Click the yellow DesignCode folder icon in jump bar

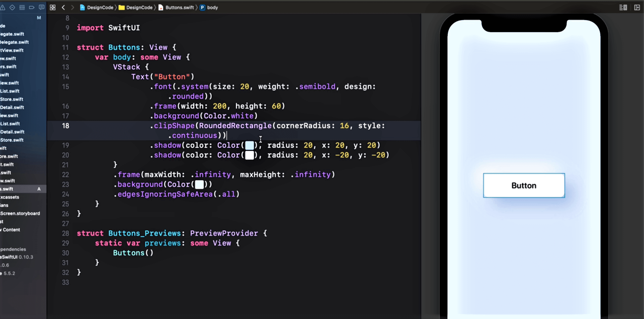122,7
